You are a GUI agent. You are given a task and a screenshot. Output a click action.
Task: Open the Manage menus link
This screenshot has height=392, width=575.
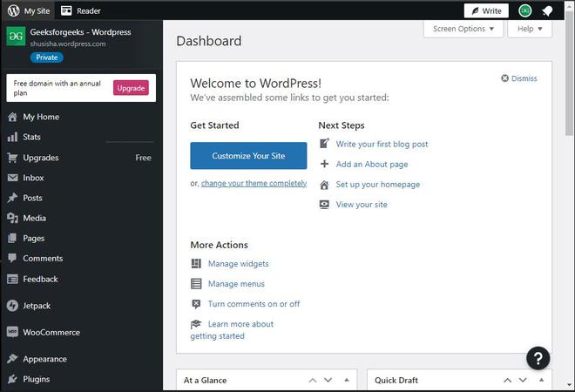[x=236, y=284]
